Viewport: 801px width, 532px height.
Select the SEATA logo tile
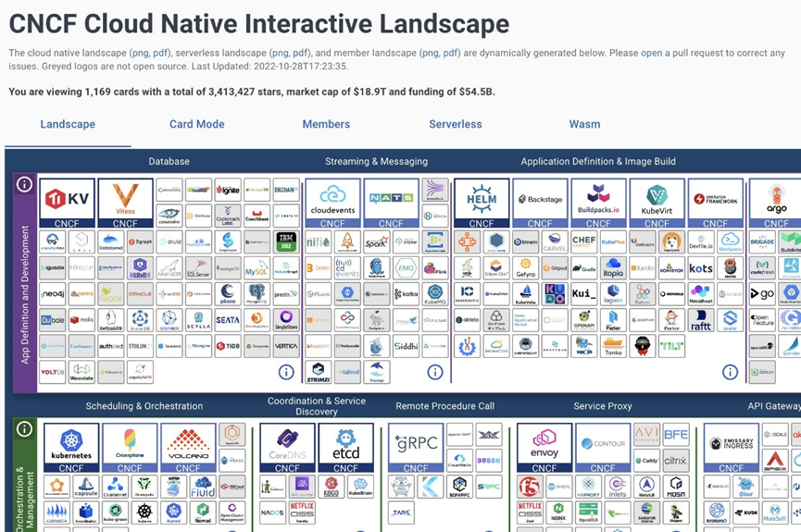point(228,320)
